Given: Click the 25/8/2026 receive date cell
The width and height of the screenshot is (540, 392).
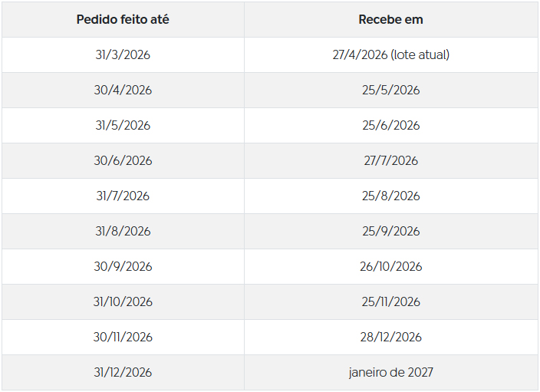Looking at the screenshot, I should click(x=391, y=196).
